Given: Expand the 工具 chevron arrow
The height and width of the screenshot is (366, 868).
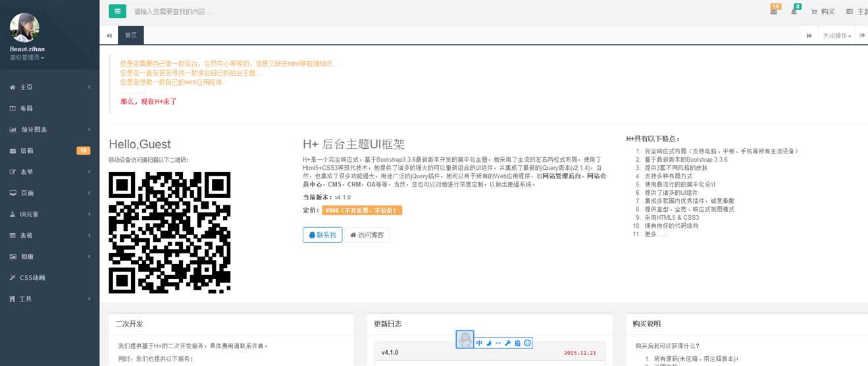Looking at the screenshot, I should point(89,299).
